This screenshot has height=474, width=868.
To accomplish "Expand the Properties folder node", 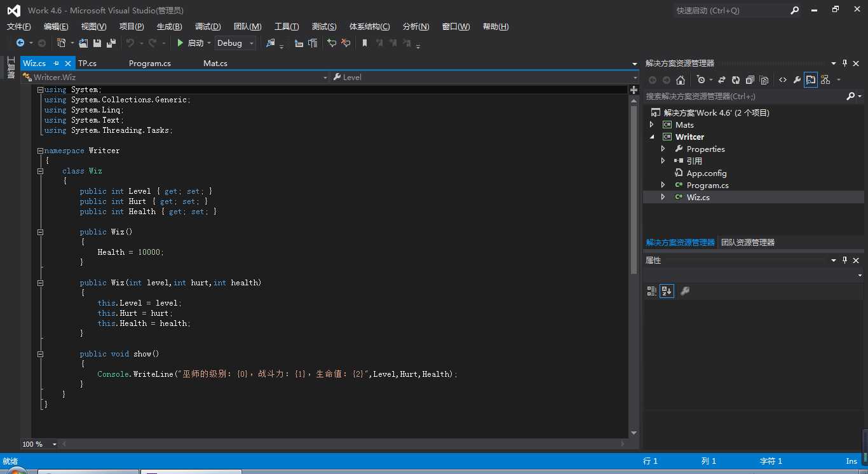I will coord(663,149).
